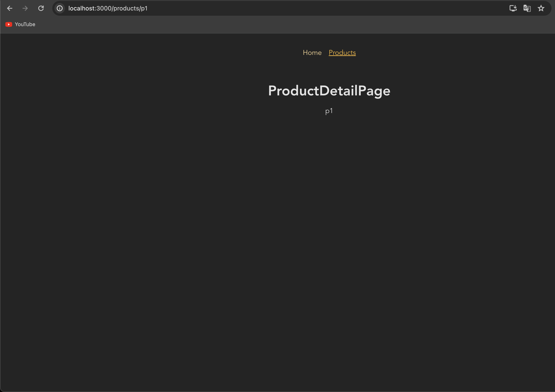The height and width of the screenshot is (392, 555).
Task: Navigate to the Home link
Action: (x=312, y=53)
